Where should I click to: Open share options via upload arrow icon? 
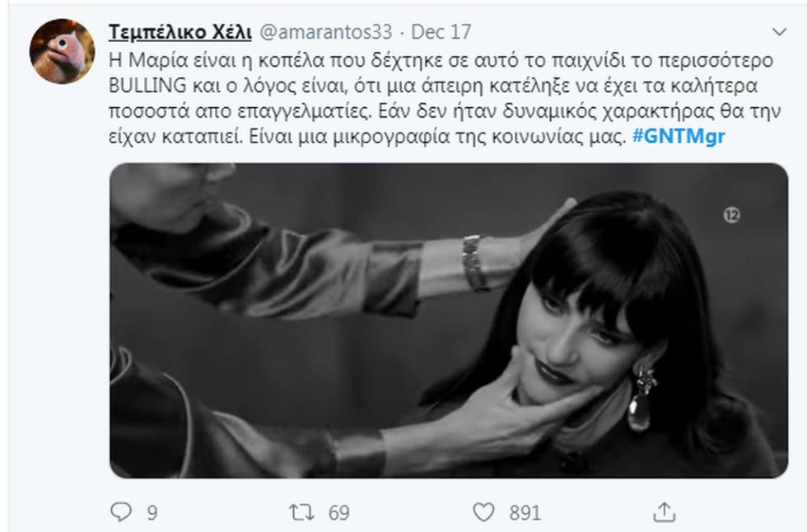[x=664, y=511]
